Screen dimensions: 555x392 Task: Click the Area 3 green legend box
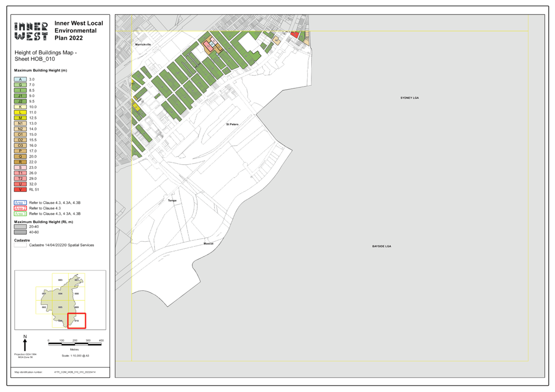pyautogui.click(x=20, y=214)
